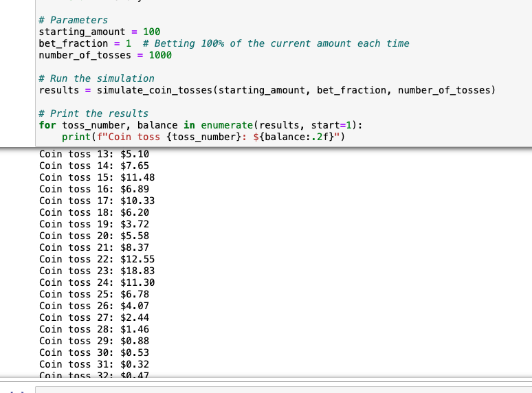Click the 'results' variable in the assignment line
532x393 pixels.
pyautogui.click(x=58, y=90)
